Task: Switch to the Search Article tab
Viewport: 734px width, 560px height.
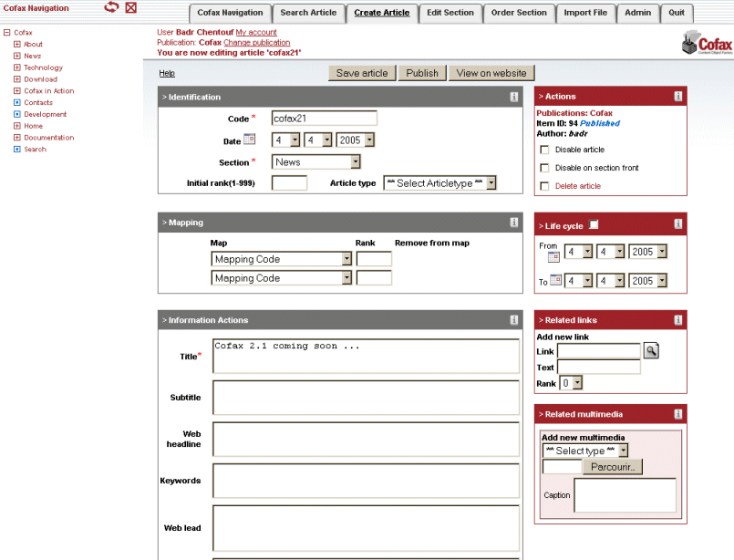Action: [308, 13]
